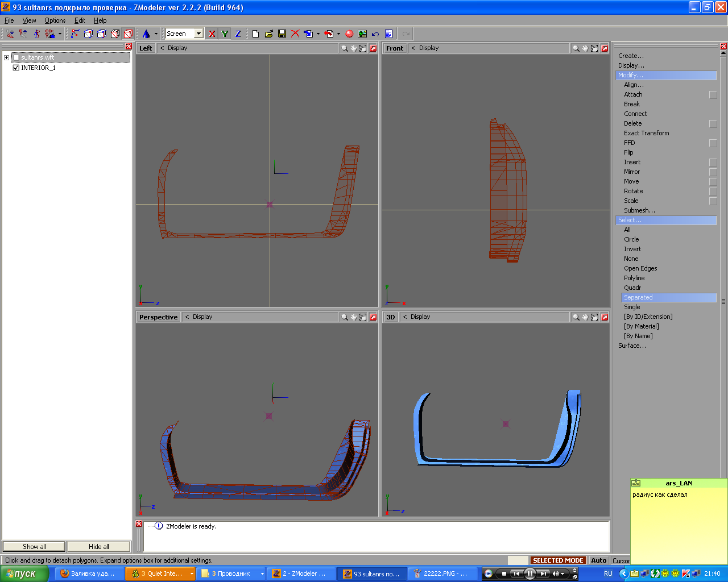Zoom tool in the Left viewport header
The width and height of the screenshot is (728, 582).
click(344, 48)
